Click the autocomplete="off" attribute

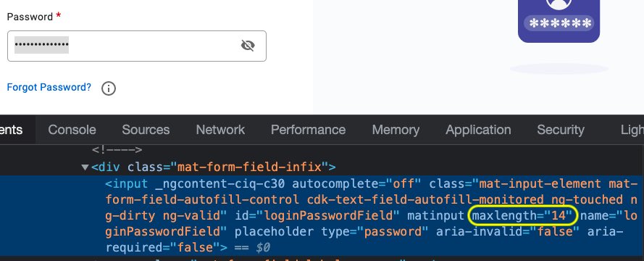coord(356,183)
